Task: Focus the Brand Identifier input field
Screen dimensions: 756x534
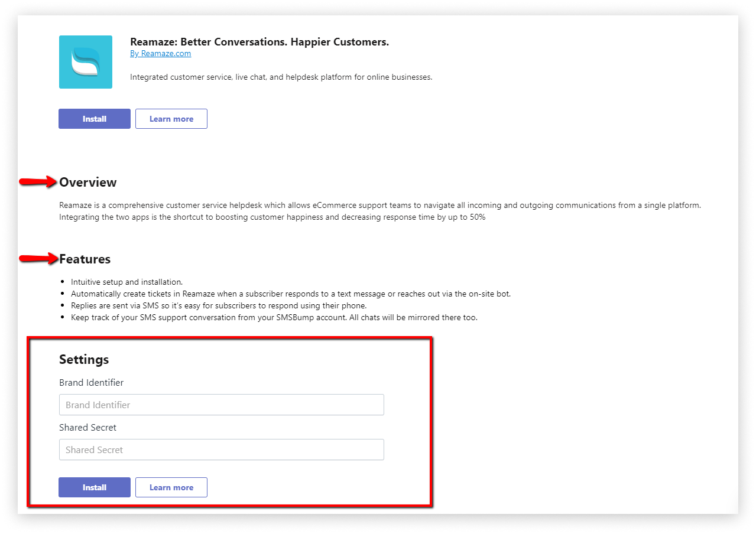Action: (x=222, y=405)
